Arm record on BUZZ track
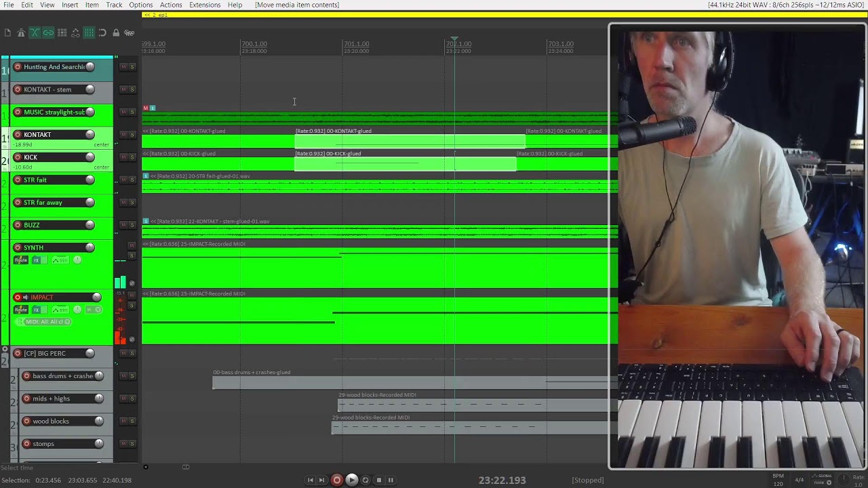The image size is (868, 488). pos(18,225)
